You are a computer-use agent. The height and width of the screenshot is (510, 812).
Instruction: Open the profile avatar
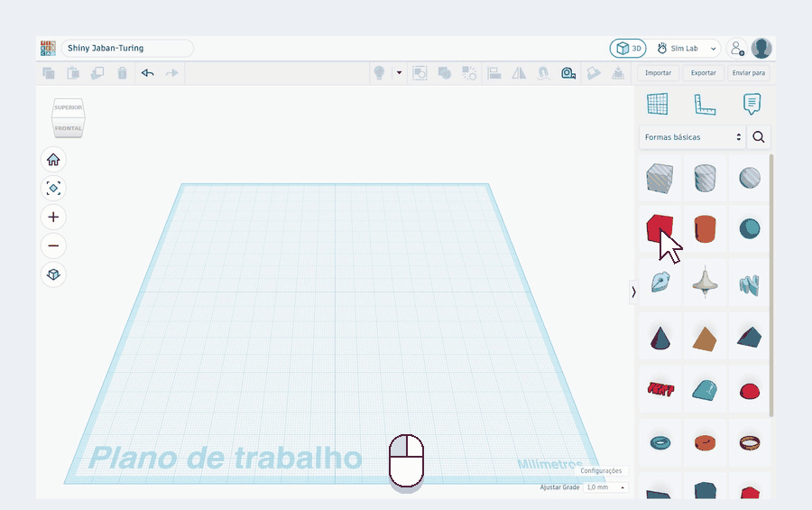click(x=761, y=48)
